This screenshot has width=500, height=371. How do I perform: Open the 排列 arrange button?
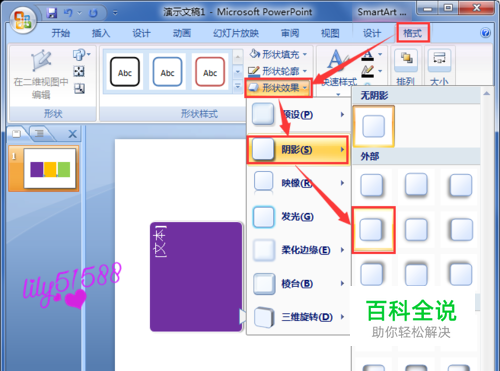click(x=406, y=67)
